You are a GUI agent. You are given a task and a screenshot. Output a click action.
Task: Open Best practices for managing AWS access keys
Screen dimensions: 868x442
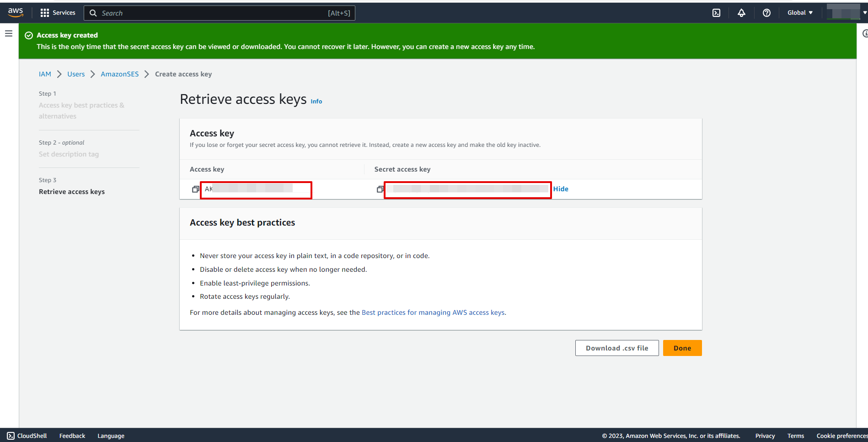tap(433, 313)
